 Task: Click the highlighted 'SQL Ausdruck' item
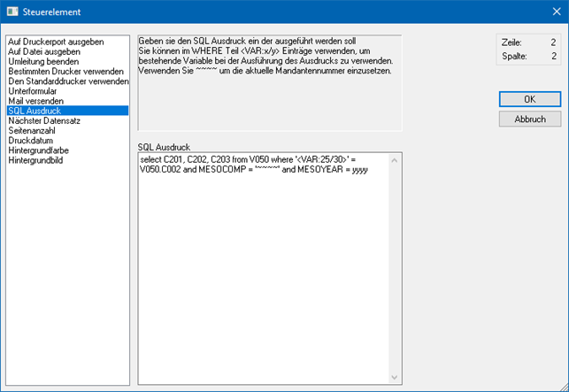pyautogui.click(x=35, y=111)
